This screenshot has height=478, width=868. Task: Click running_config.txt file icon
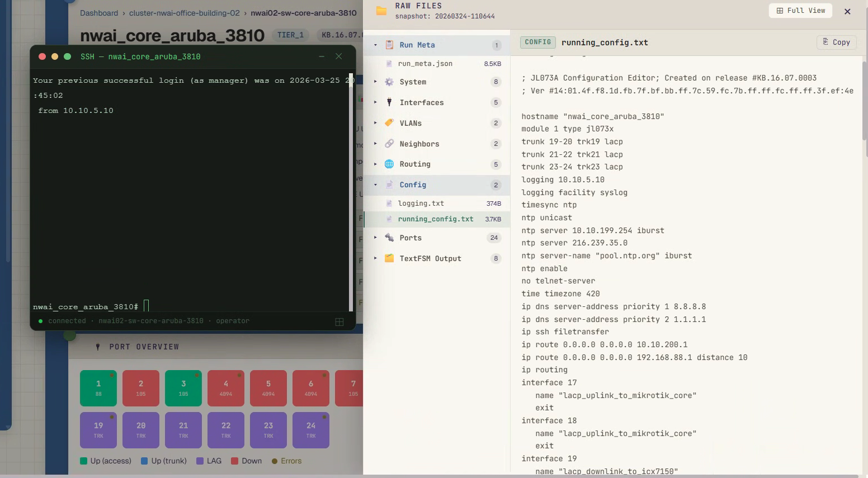tap(389, 219)
